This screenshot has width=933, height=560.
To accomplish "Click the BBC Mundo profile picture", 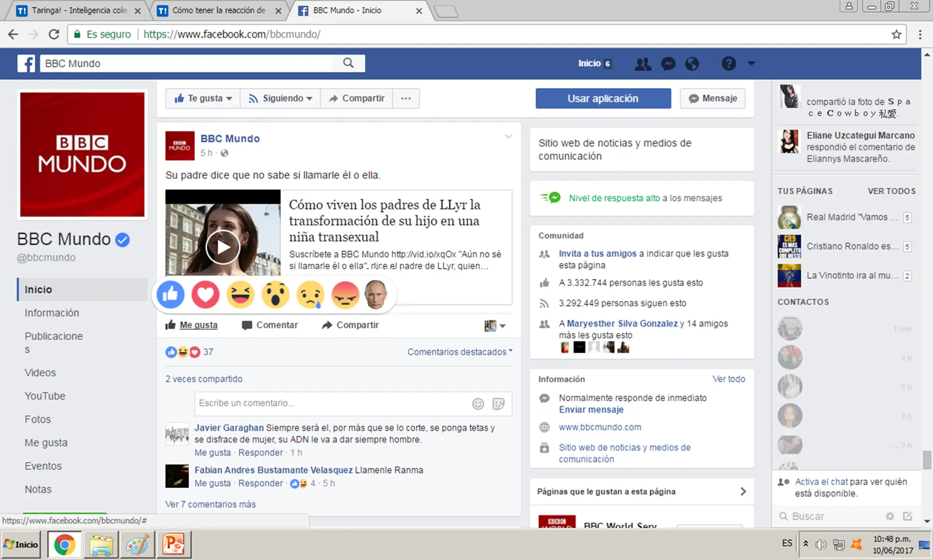I will (82, 154).
